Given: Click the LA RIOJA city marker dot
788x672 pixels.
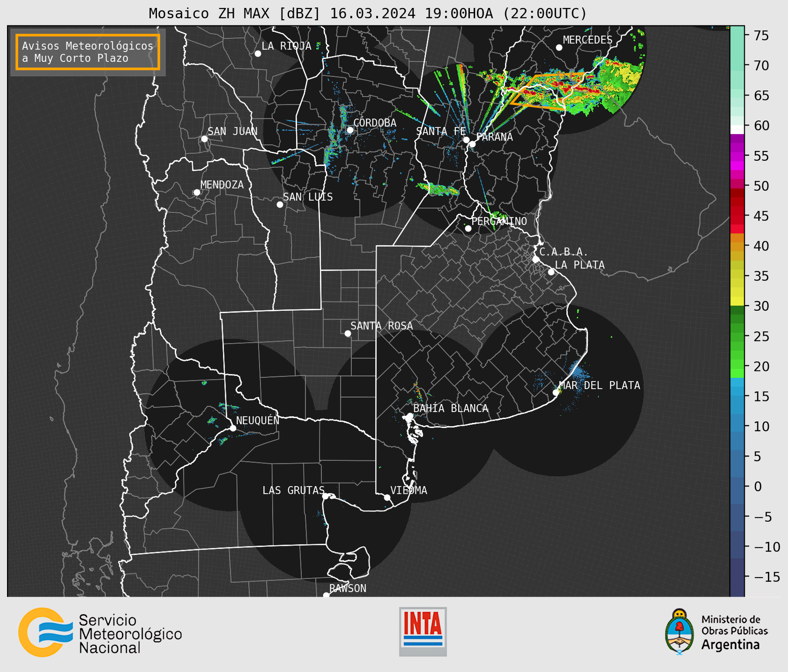Looking at the screenshot, I should 258,54.
